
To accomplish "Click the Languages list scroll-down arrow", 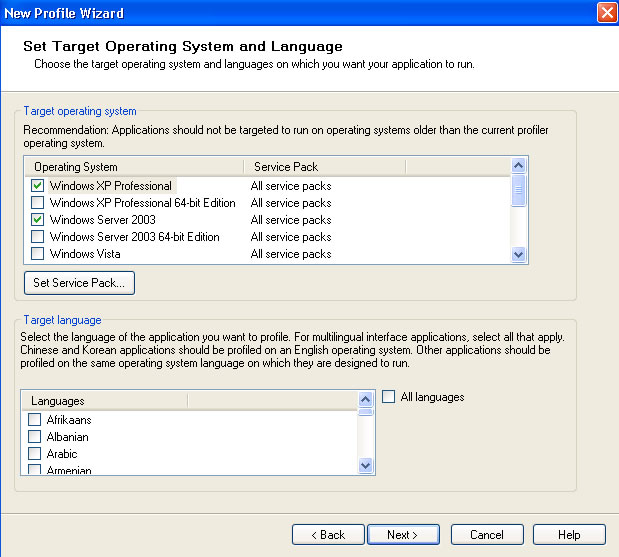I will (366, 465).
